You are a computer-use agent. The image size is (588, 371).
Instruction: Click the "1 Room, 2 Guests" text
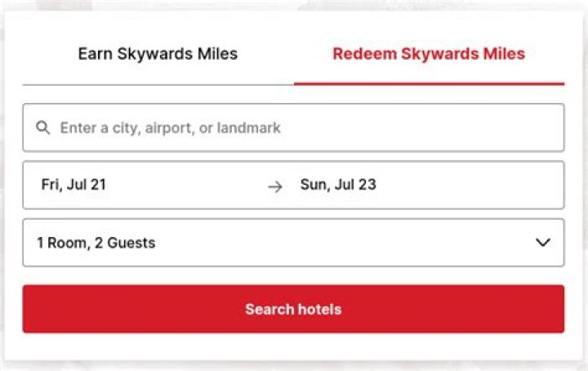point(96,243)
